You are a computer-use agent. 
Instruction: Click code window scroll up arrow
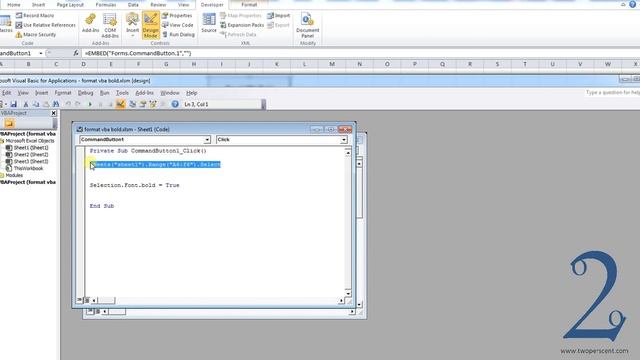pyautogui.click(x=348, y=153)
